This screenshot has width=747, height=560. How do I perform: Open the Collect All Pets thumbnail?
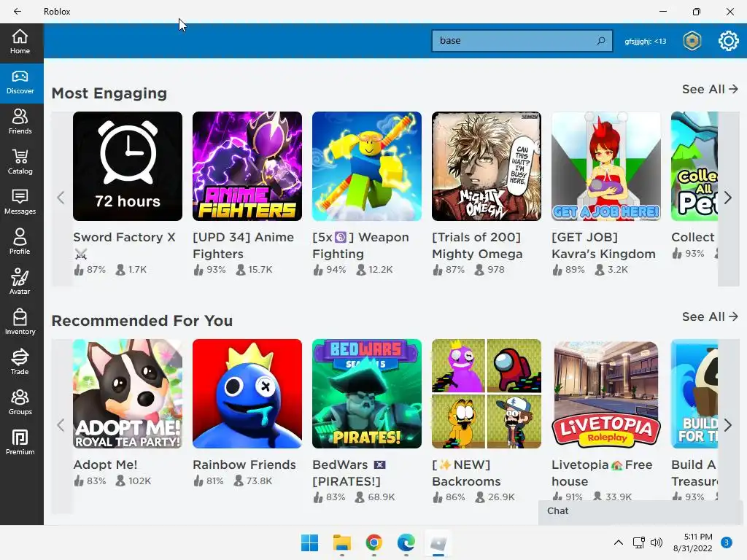(x=694, y=166)
